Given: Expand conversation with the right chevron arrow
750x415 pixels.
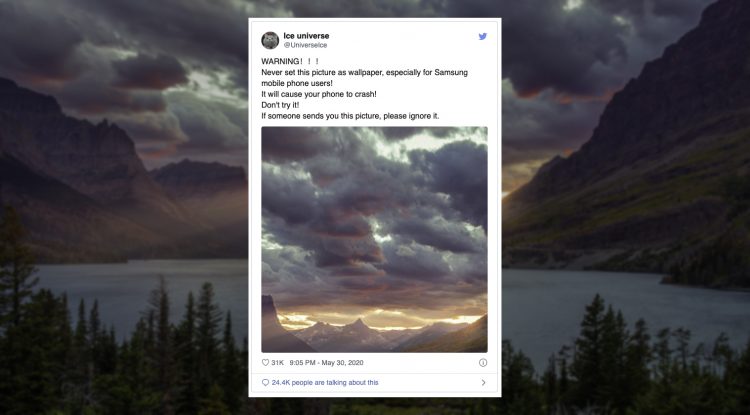Looking at the screenshot, I should (x=484, y=382).
